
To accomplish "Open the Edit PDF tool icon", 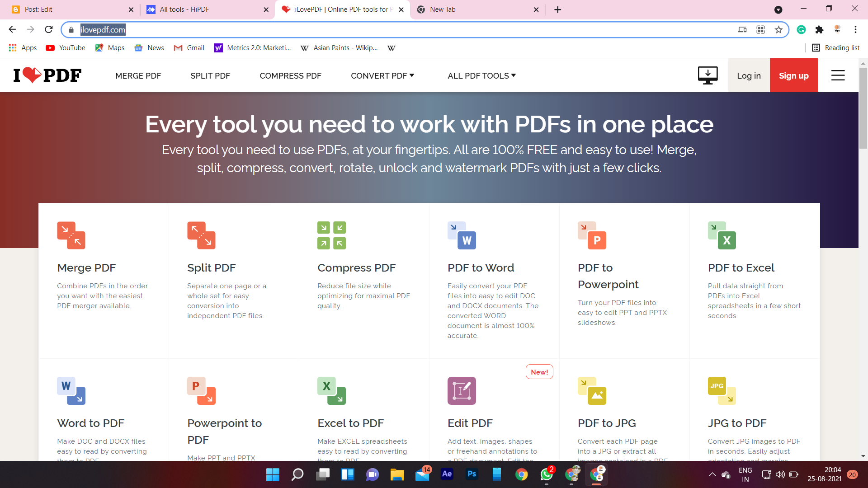I will coord(462,391).
